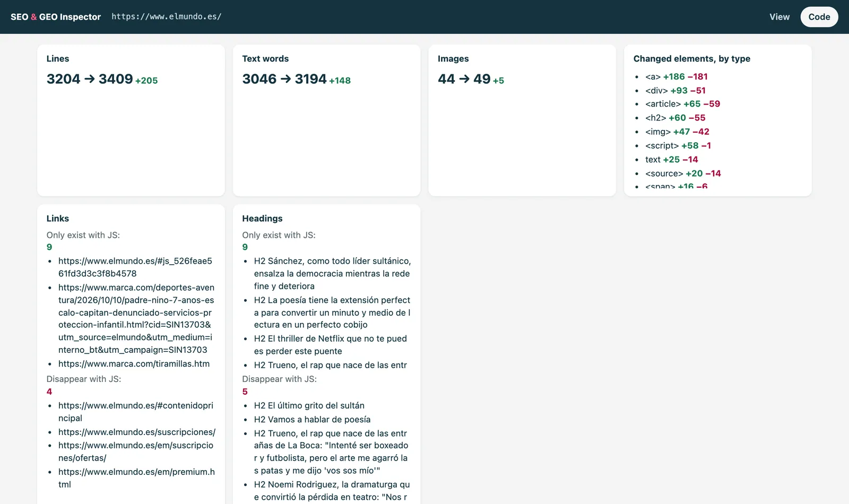Click the <article> +65 −59 entry
Screen dimensions: 849x504
pos(683,104)
